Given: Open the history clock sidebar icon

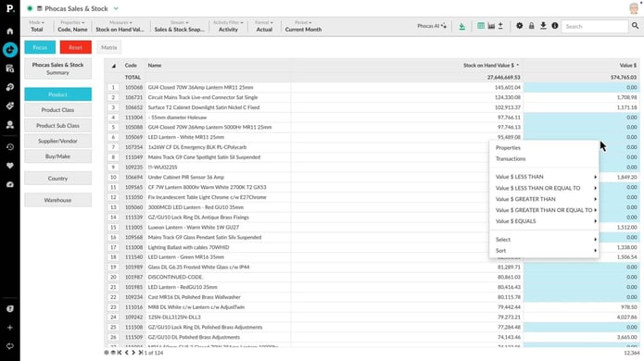Looking at the screenshot, I should [10, 147].
